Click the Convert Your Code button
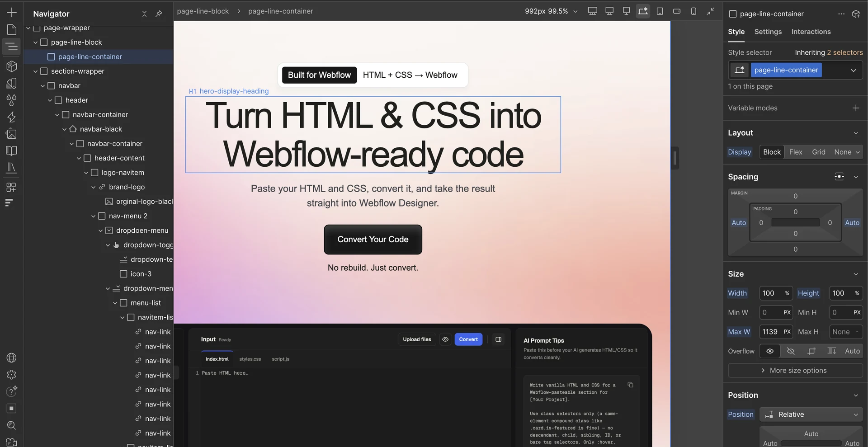Image resolution: width=868 pixels, height=447 pixels. point(373,240)
